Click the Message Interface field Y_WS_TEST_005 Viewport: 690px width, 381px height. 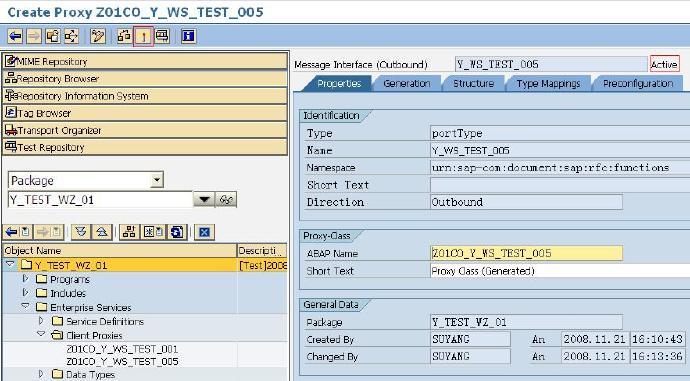point(551,64)
